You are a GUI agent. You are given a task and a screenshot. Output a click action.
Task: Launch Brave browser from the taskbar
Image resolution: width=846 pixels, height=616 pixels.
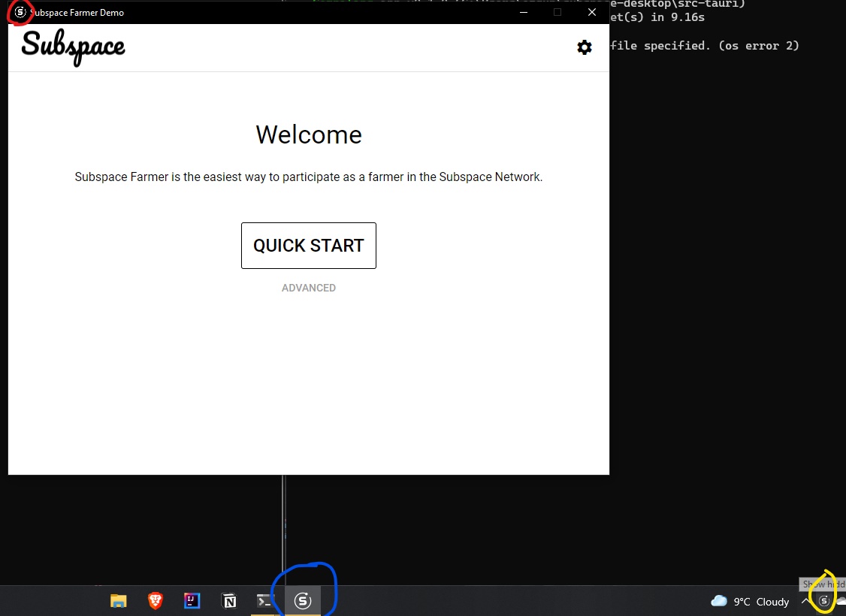click(155, 601)
